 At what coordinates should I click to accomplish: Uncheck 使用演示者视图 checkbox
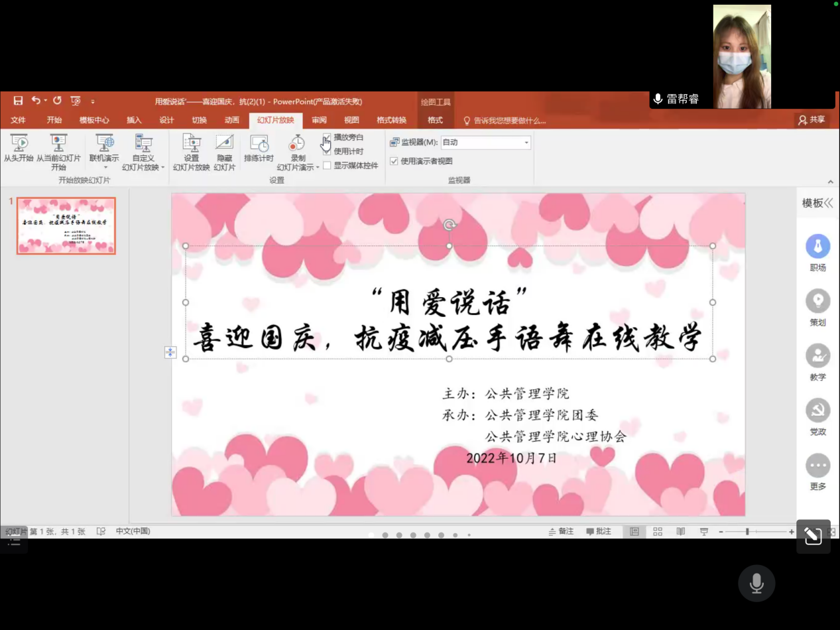pos(394,161)
